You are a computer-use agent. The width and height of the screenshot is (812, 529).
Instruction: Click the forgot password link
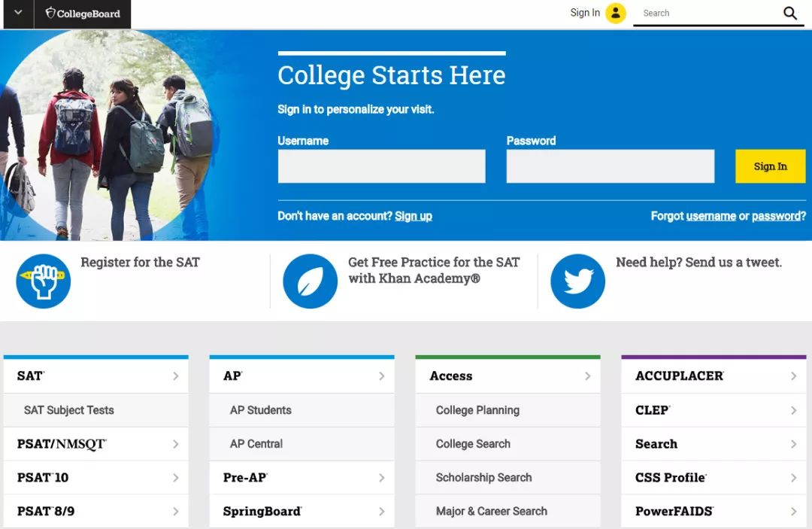tap(778, 216)
